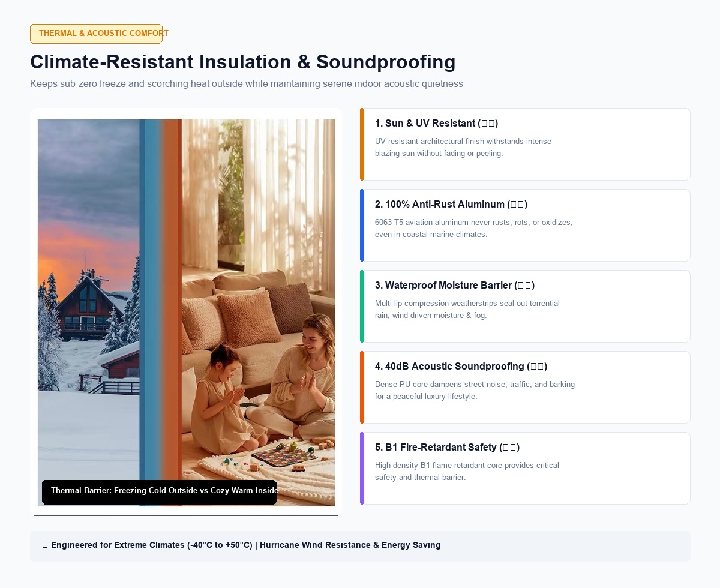Click the subtitle about sub-zero freeze and heat
This screenshot has width=720, height=588.
(x=247, y=84)
